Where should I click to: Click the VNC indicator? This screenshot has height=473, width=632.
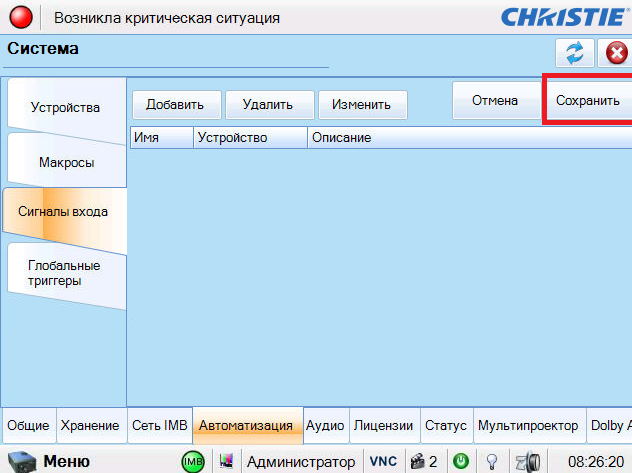pos(383,461)
